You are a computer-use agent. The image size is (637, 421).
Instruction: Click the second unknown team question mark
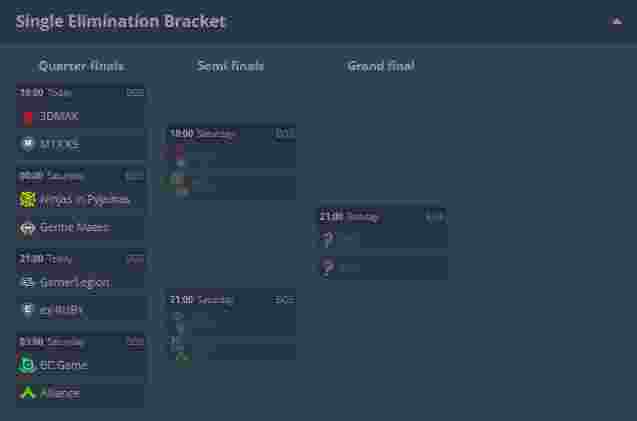coord(327,267)
